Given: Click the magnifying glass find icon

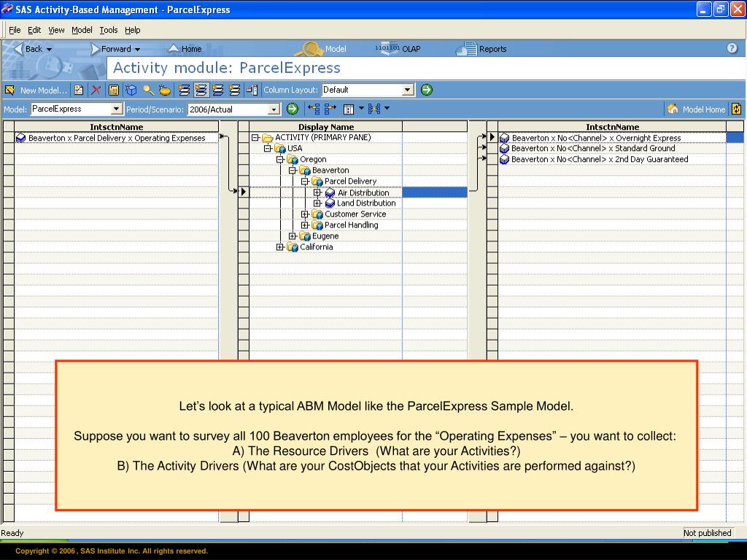Looking at the screenshot, I should click(148, 90).
